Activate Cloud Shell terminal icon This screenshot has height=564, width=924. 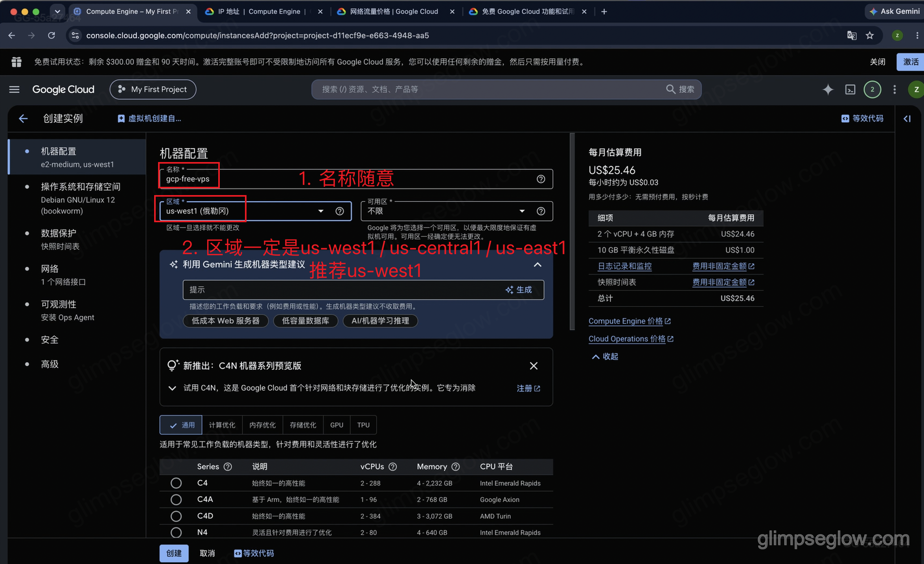point(850,89)
